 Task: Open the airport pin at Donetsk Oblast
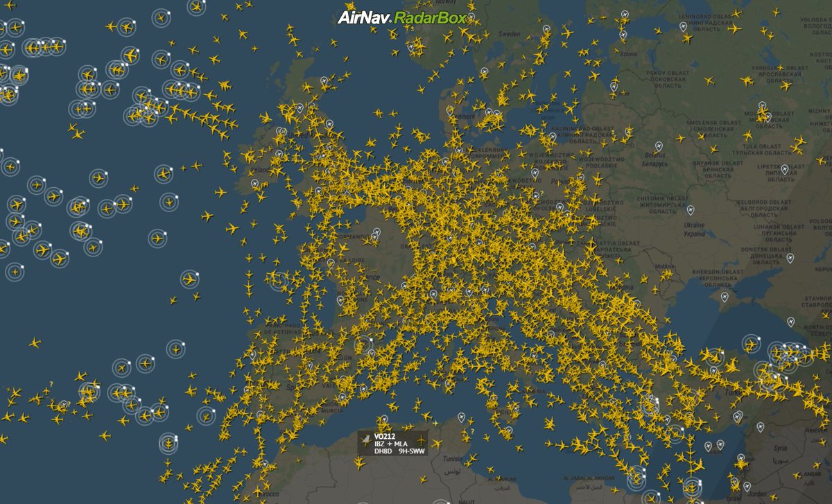click(x=790, y=258)
